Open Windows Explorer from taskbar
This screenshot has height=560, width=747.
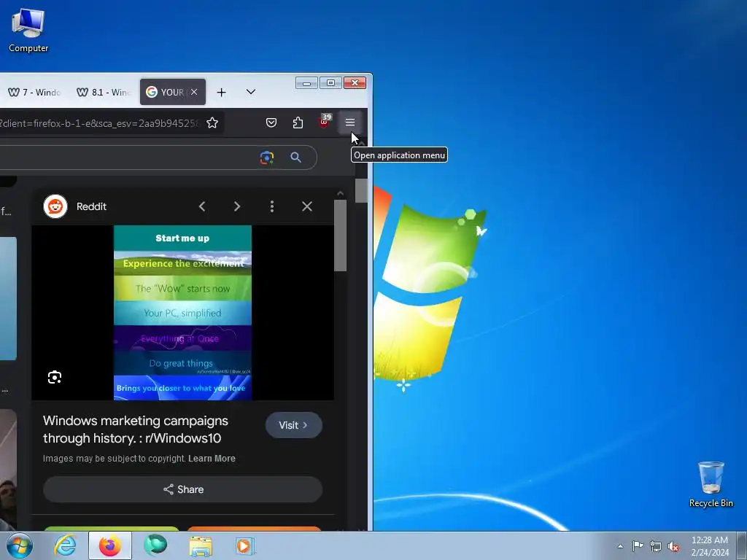tap(201, 545)
